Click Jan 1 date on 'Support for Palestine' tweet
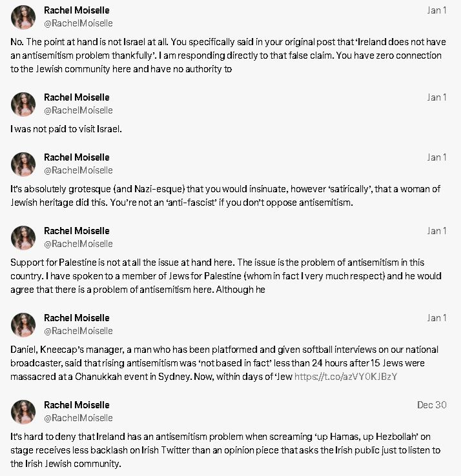This screenshot has height=476, width=461. (436, 231)
